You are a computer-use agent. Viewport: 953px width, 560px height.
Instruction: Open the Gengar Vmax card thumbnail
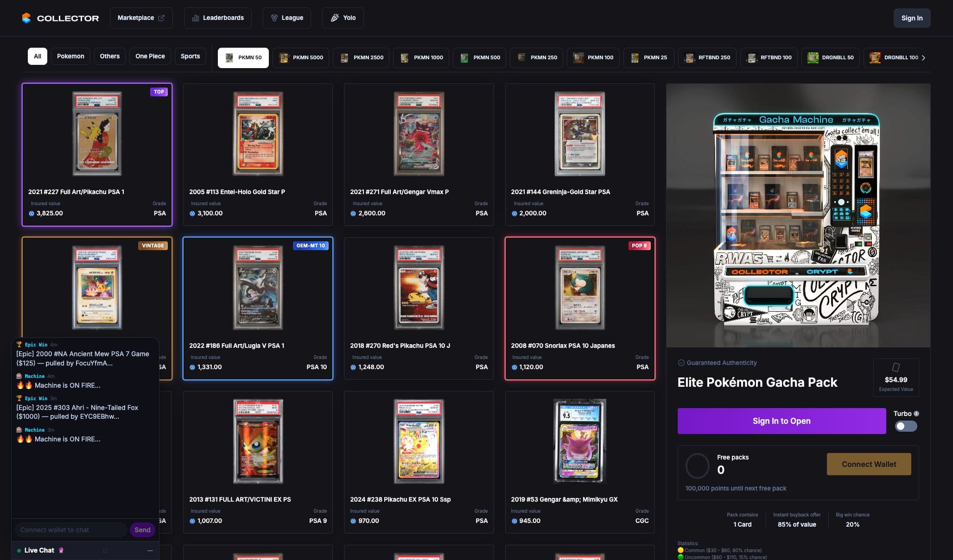[x=419, y=133]
